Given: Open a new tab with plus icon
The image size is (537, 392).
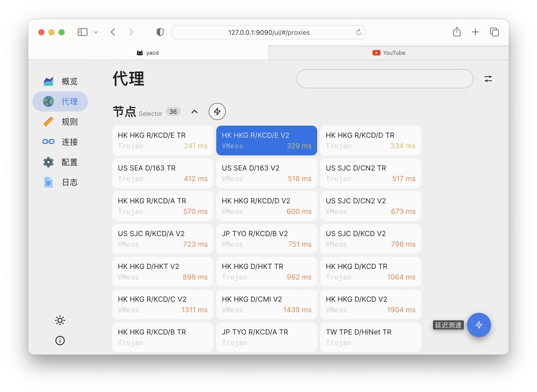Looking at the screenshot, I should [475, 32].
